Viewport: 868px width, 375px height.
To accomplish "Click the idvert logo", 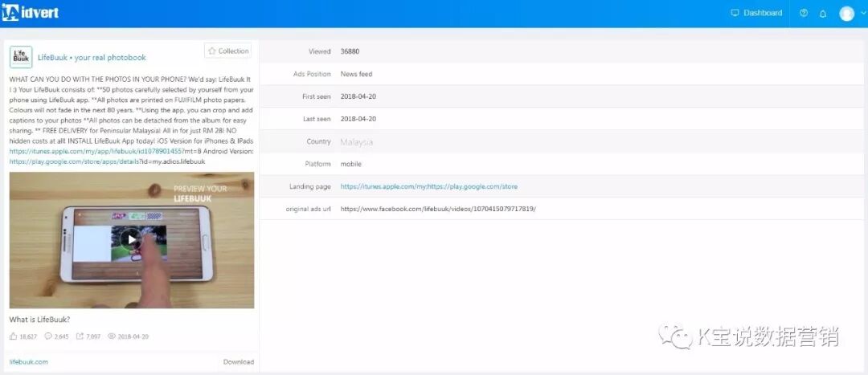I will [30, 13].
